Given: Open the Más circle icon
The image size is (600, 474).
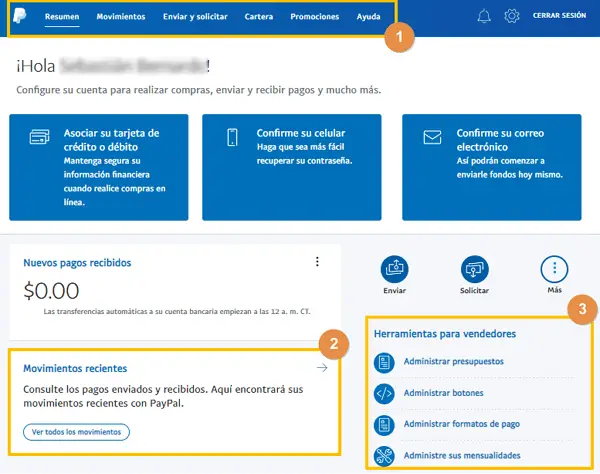Looking at the screenshot, I should point(554,269).
